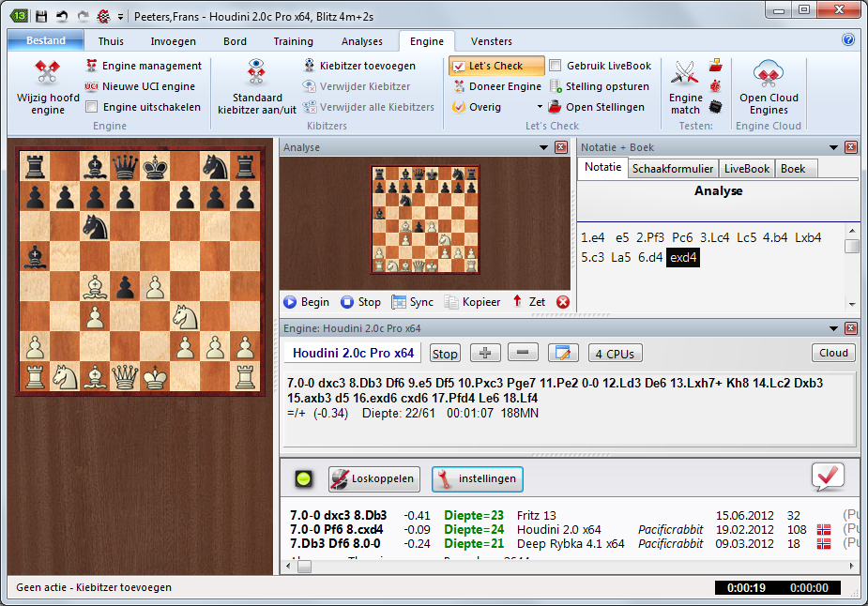Toggle the Let's Check button off
The image size is (868, 606).
[496, 66]
